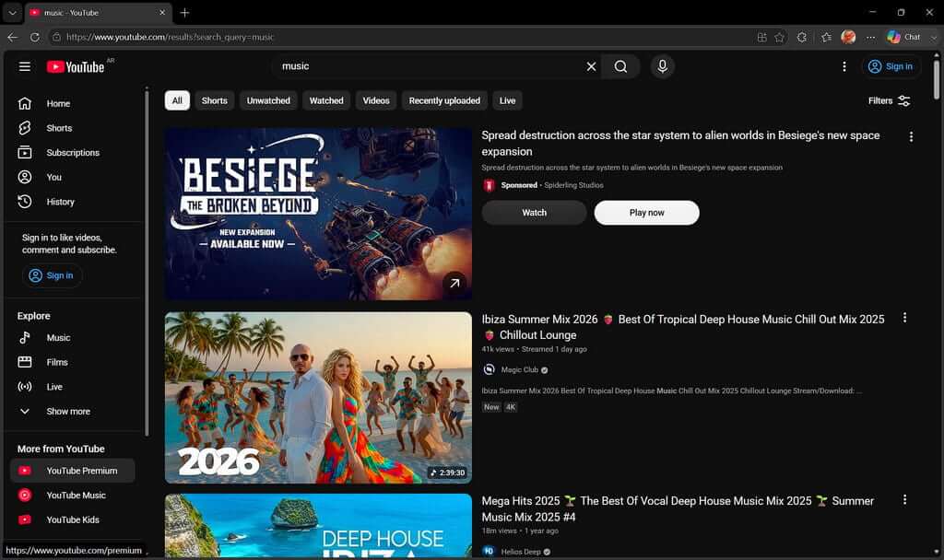Image resolution: width=944 pixels, height=560 pixels.
Task: Click the Besiege ad external link arrow
Action: [454, 283]
